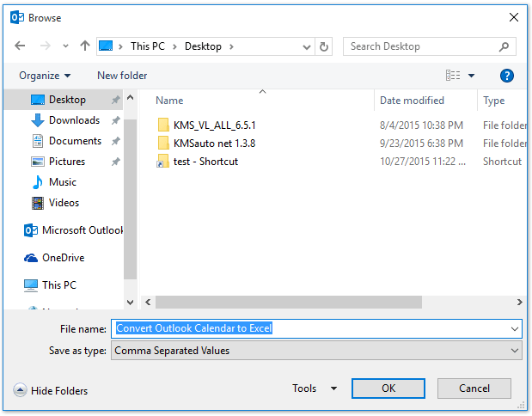Open Help with the question icon

506,76
